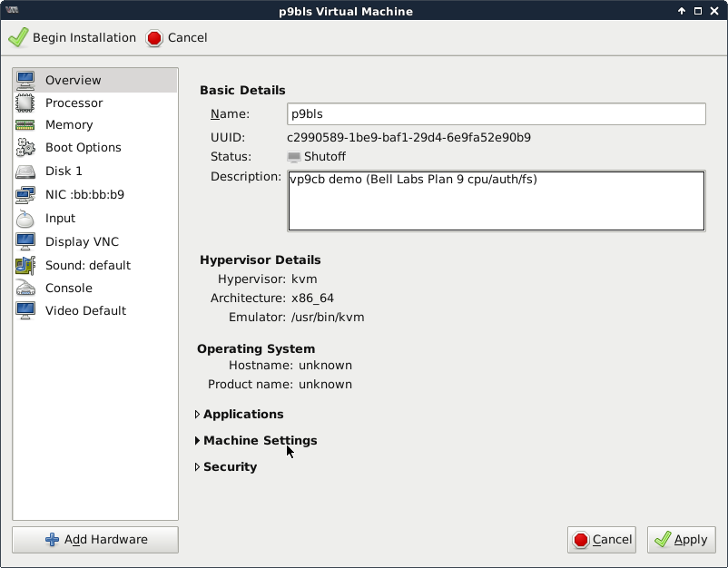Select the Input mouse icon

click(25, 219)
